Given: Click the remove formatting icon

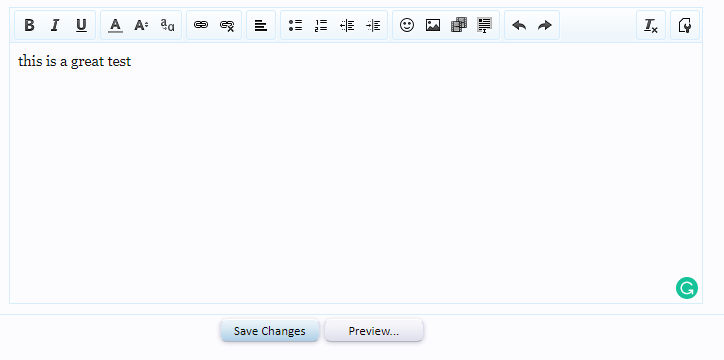Looking at the screenshot, I should pos(651,25).
